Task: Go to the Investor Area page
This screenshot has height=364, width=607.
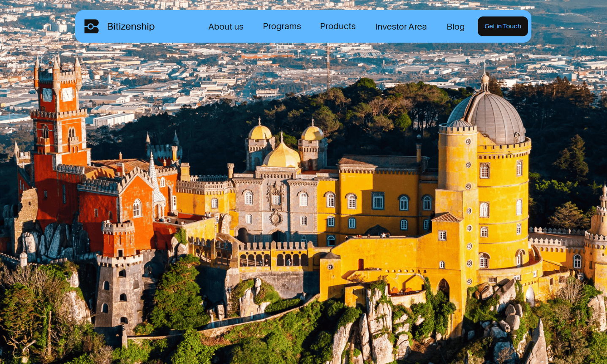Action: point(401,27)
